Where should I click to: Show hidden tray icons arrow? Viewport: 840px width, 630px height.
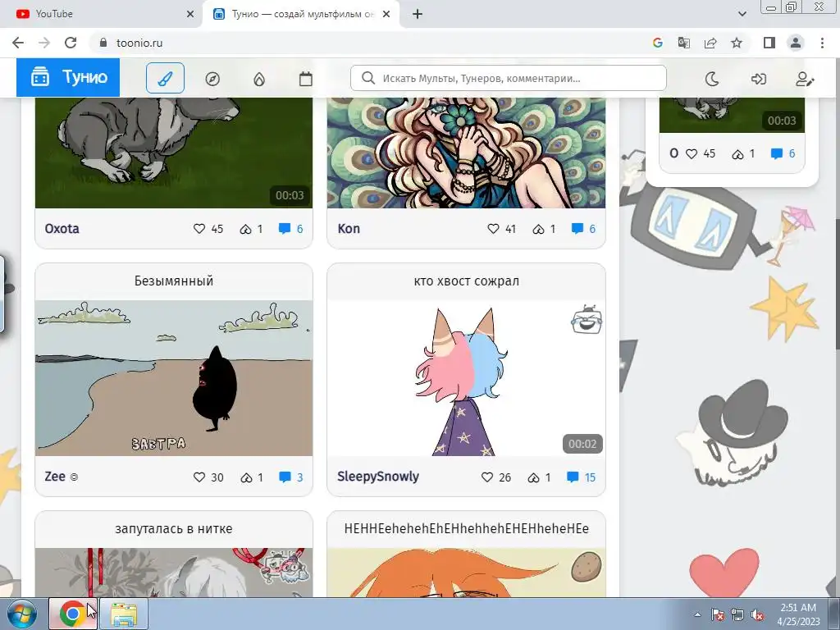pyautogui.click(x=697, y=614)
